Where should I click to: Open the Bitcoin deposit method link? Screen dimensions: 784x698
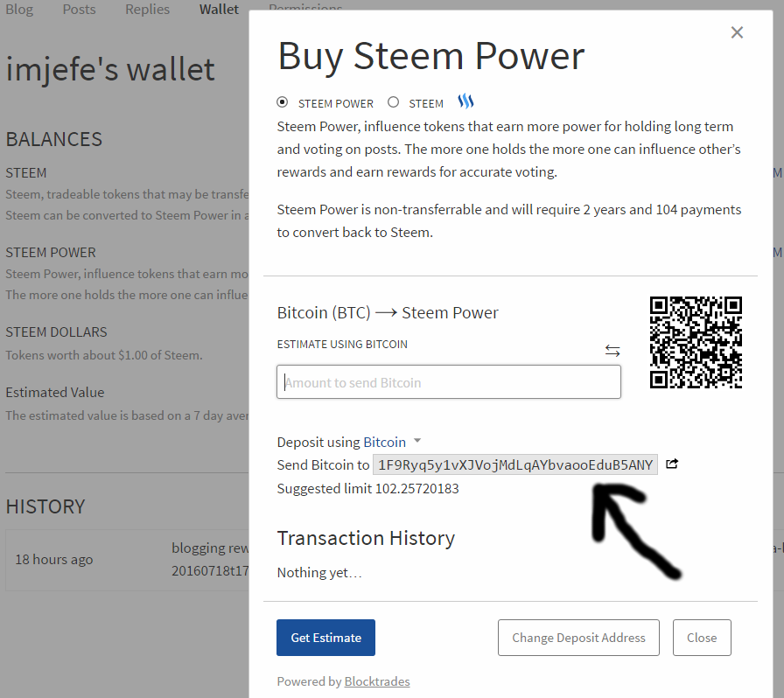[x=384, y=442]
